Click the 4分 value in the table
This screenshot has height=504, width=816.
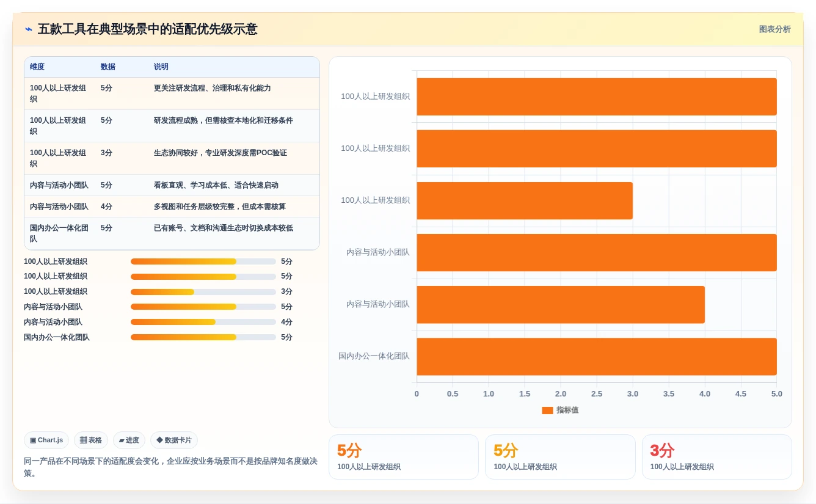[x=106, y=206]
